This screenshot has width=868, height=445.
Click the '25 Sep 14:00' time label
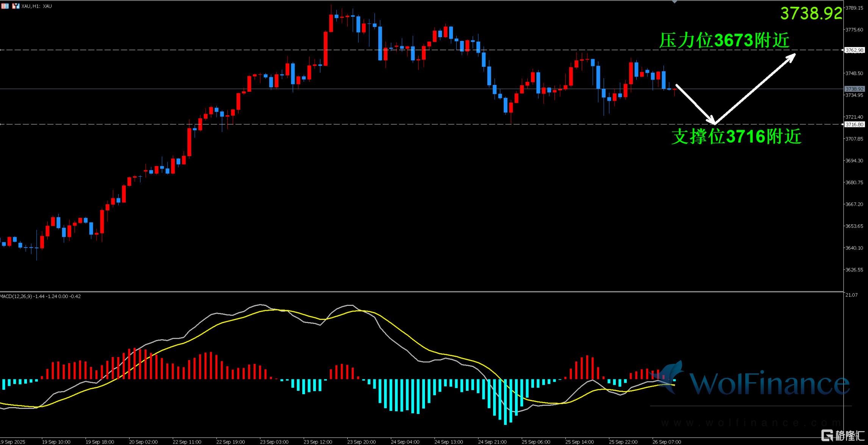point(579,442)
